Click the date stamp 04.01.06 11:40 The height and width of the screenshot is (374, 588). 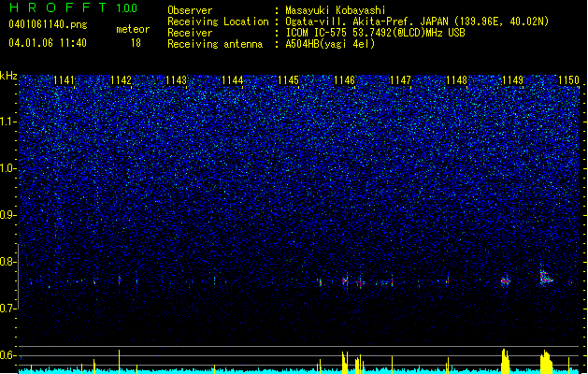(48, 43)
